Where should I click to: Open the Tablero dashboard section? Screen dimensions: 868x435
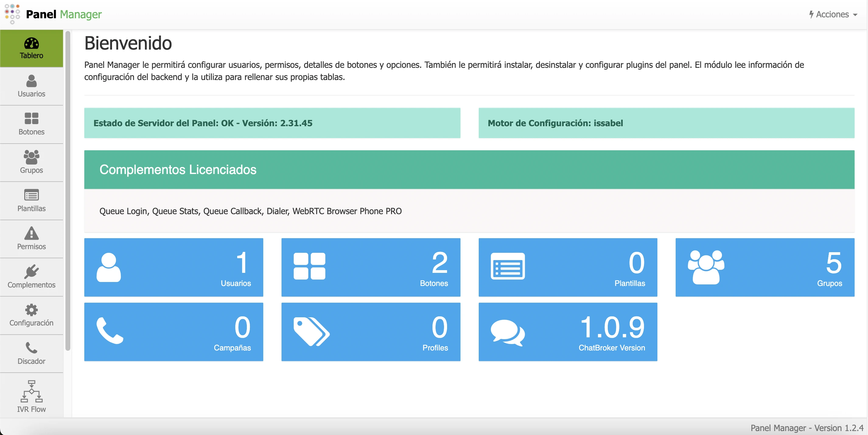[31, 48]
